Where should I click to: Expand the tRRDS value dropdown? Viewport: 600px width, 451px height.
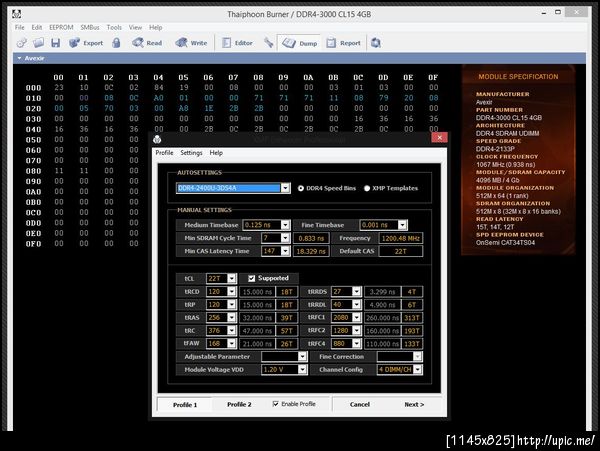pyautogui.click(x=357, y=291)
